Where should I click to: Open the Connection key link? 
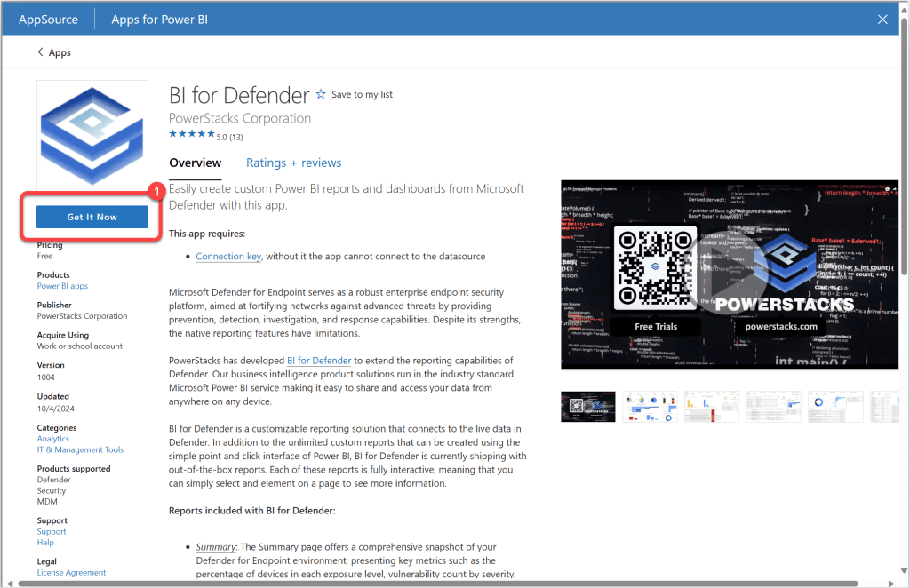tap(228, 257)
